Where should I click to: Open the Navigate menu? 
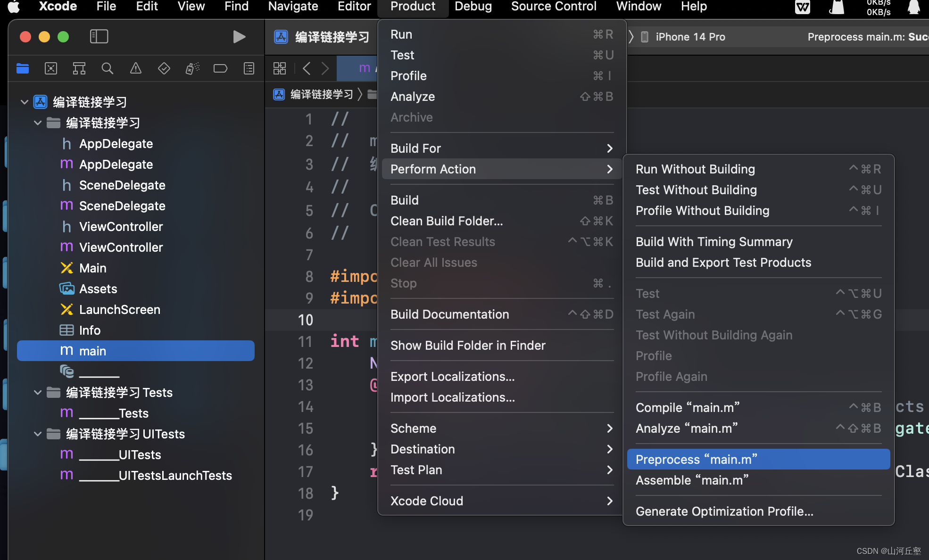pyautogui.click(x=293, y=7)
